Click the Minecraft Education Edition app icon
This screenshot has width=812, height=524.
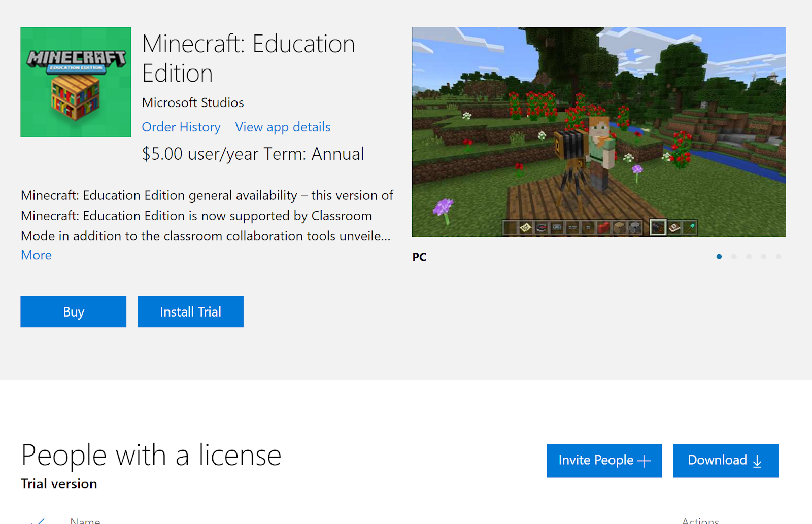point(76,82)
